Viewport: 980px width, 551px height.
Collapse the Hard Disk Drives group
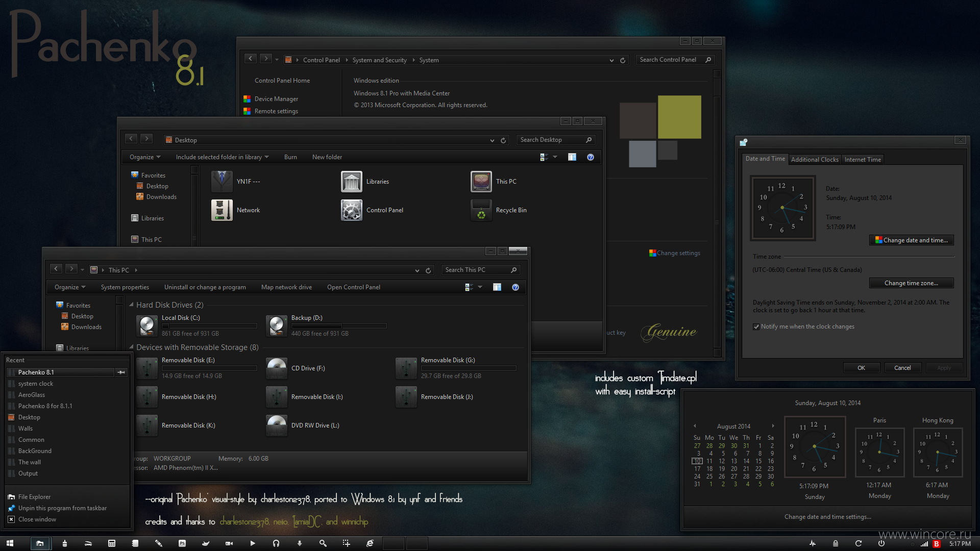(131, 305)
